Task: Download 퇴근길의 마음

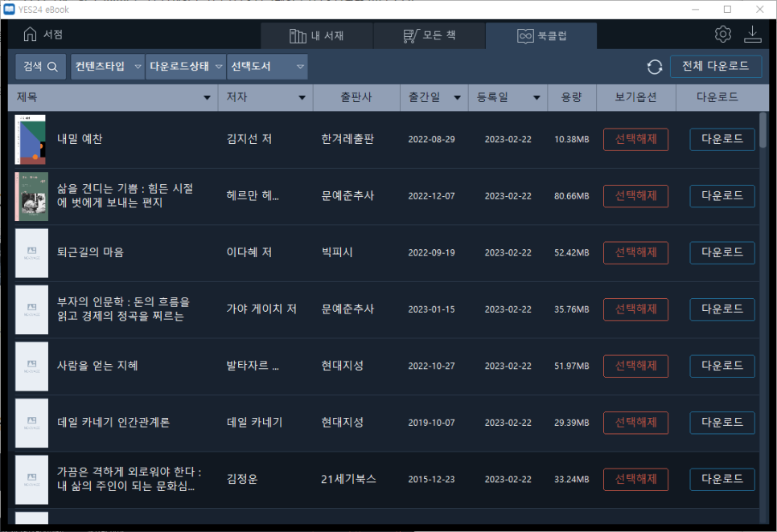Action: (722, 253)
